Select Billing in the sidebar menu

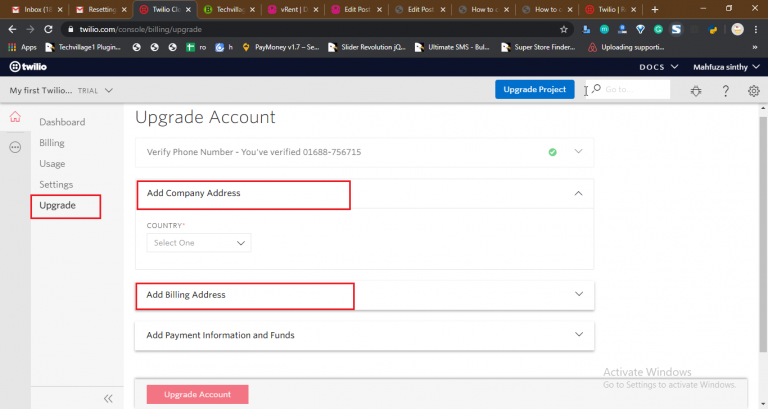(52, 143)
